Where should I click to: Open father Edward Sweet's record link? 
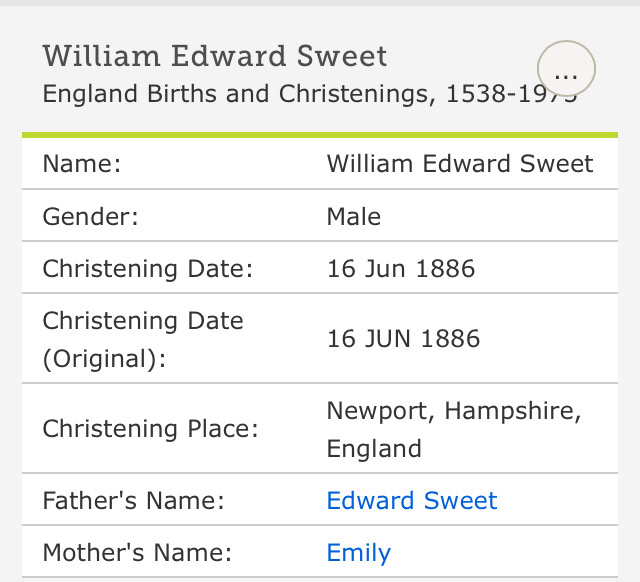[412, 500]
